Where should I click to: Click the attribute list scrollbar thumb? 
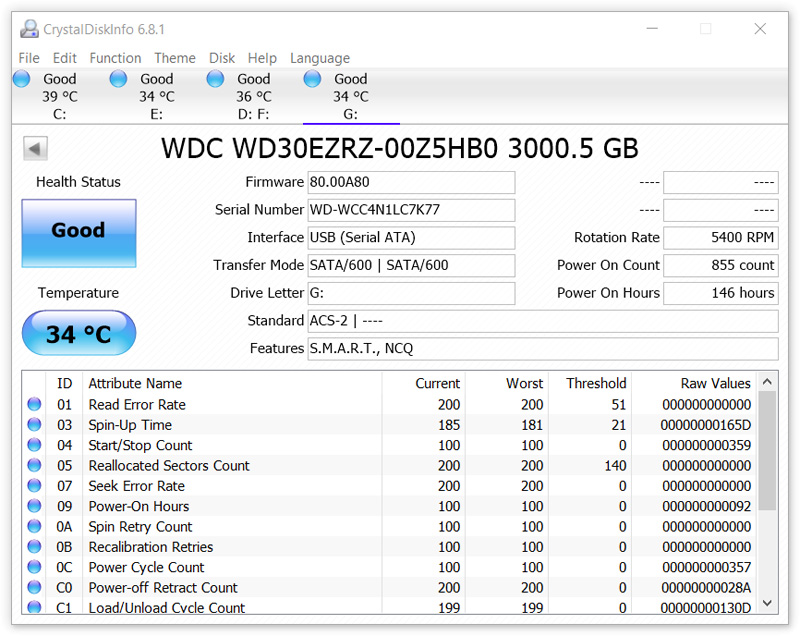coord(767,451)
